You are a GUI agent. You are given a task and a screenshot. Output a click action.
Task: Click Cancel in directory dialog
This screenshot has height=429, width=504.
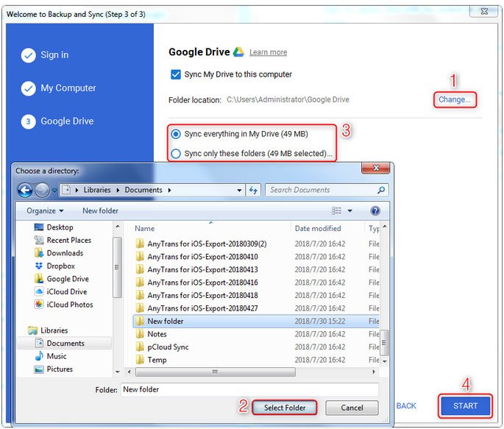click(352, 408)
